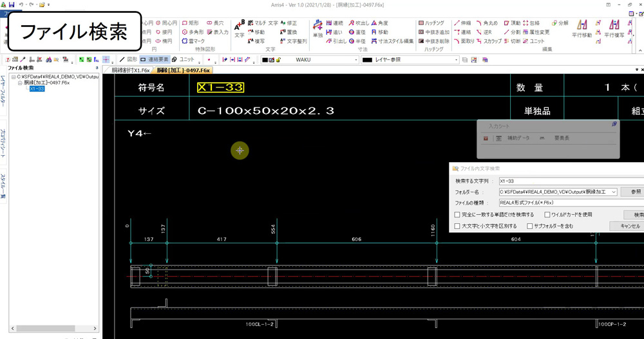Collapse the C:\SFData4 root tree node

click(x=13, y=76)
